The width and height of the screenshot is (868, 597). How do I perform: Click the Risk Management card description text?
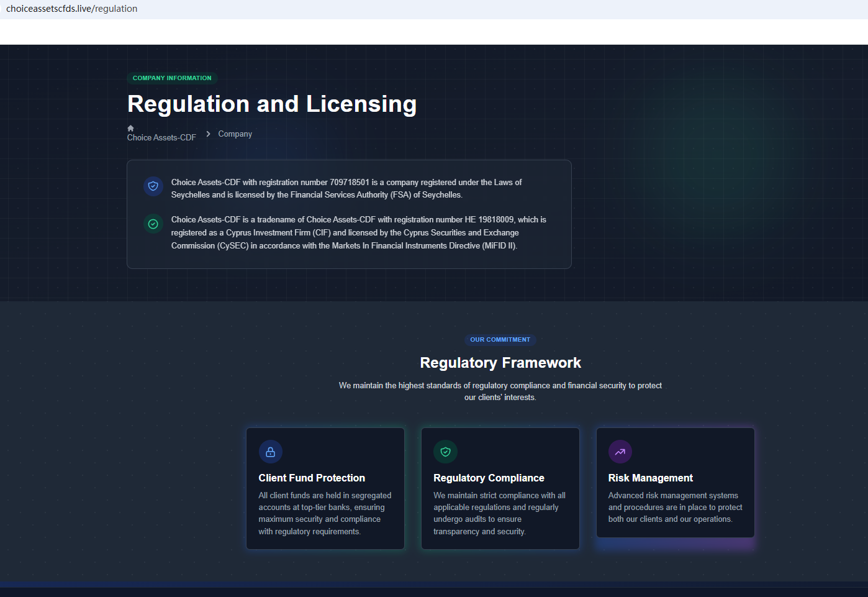[x=675, y=507]
